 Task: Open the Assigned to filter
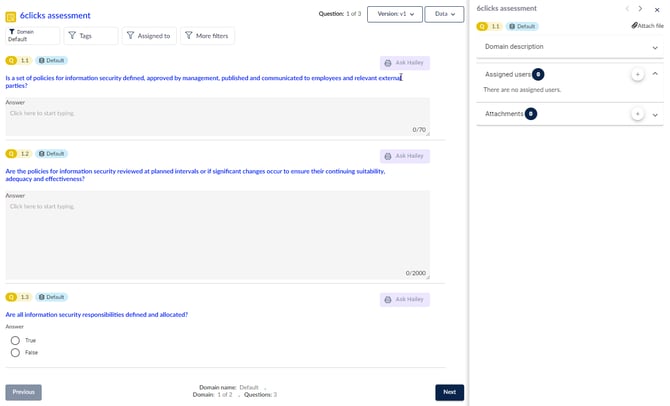pyautogui.click(x=148, y=36)
